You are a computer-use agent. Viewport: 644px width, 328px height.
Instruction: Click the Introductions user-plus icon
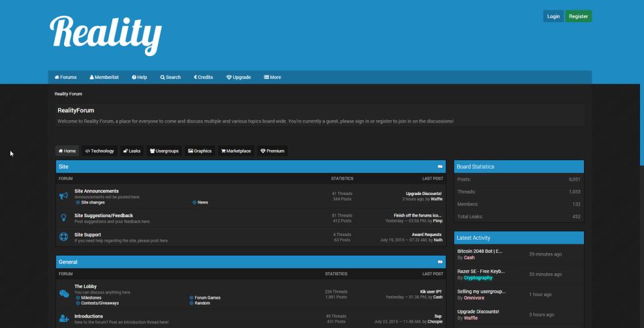coord(64,319)
